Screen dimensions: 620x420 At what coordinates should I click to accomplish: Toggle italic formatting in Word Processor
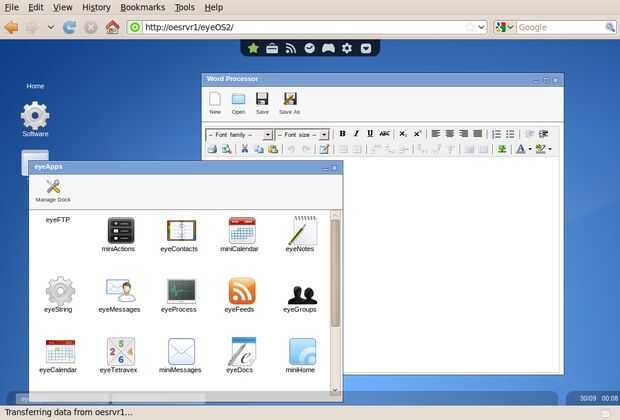pos(356,134)
